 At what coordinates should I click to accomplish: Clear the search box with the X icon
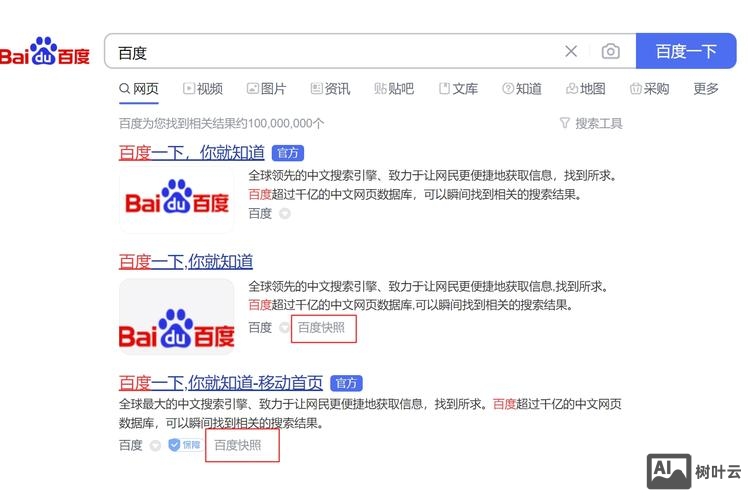pos(571,51)
